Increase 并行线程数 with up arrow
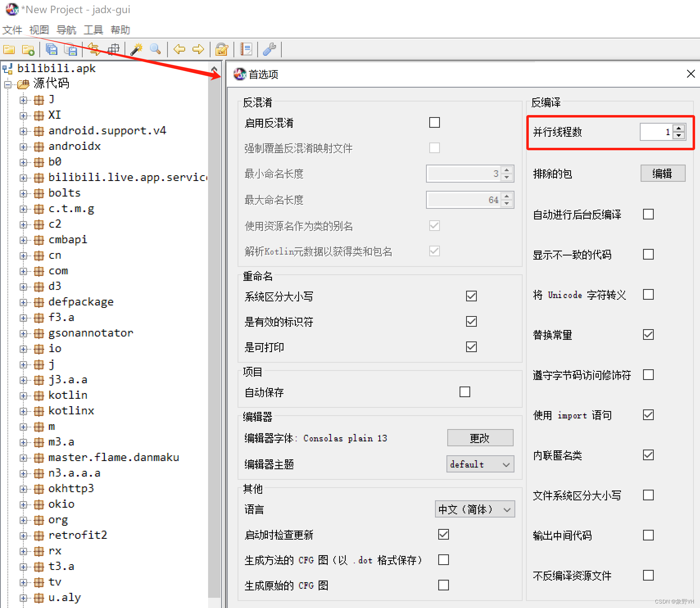The image size is (700, 608). (679, 128)
